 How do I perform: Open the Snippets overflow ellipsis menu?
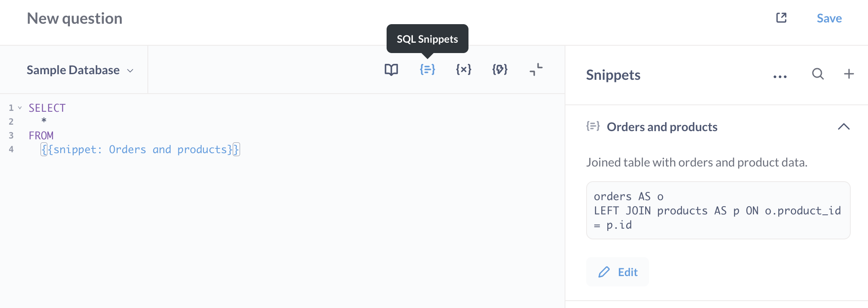coord(780,76)
